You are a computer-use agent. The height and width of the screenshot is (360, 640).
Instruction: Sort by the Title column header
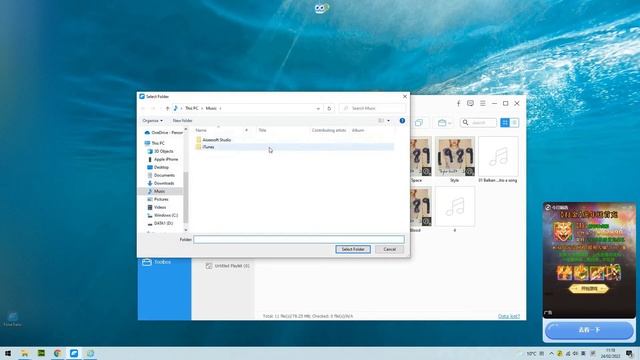tap(262, 130)
